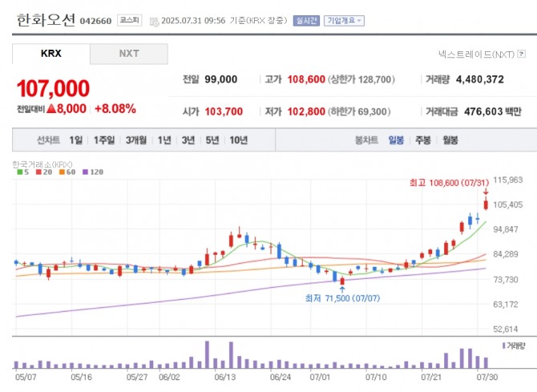Select the 1주일 line chart
This screenshot has width=537, height=392.
(x=104, y=139)
